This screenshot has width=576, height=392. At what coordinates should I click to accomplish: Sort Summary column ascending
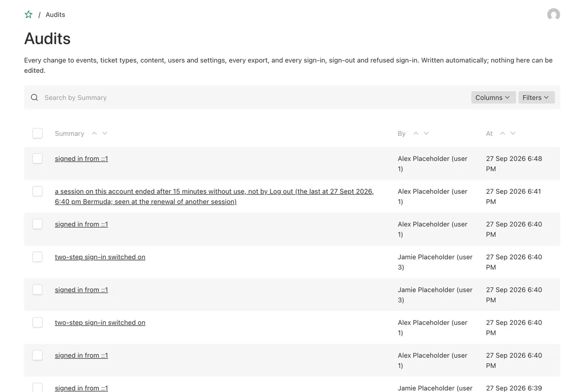point(95,133)
